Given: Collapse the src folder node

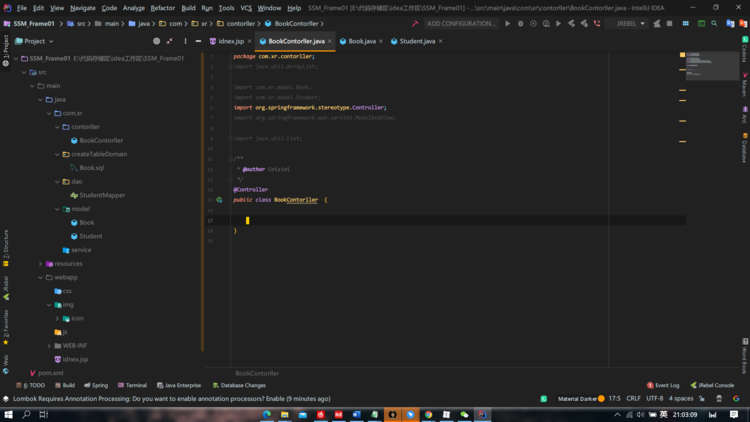Looking at the screenshot, I should [24, 72].
